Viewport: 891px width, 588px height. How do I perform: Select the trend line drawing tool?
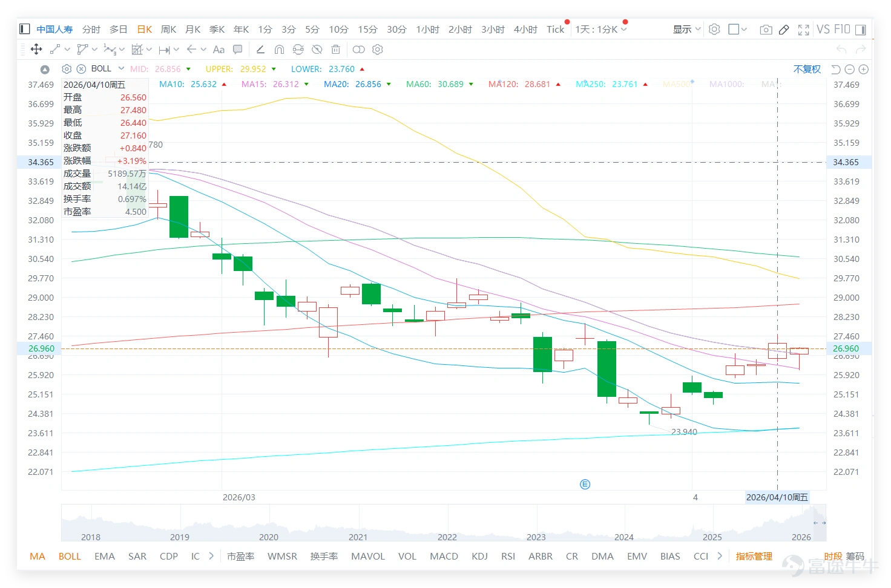[54, 50]
